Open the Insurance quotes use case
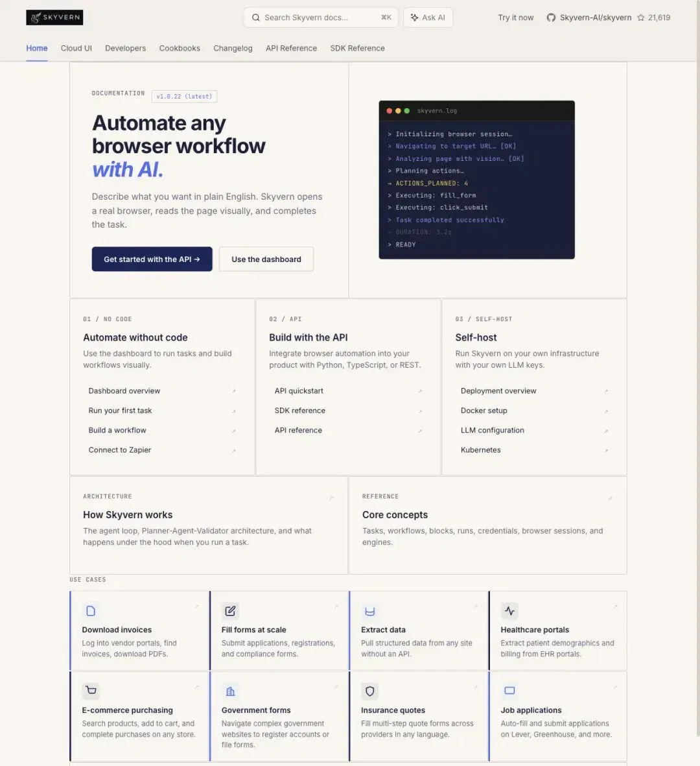 (x=419, y=715)
